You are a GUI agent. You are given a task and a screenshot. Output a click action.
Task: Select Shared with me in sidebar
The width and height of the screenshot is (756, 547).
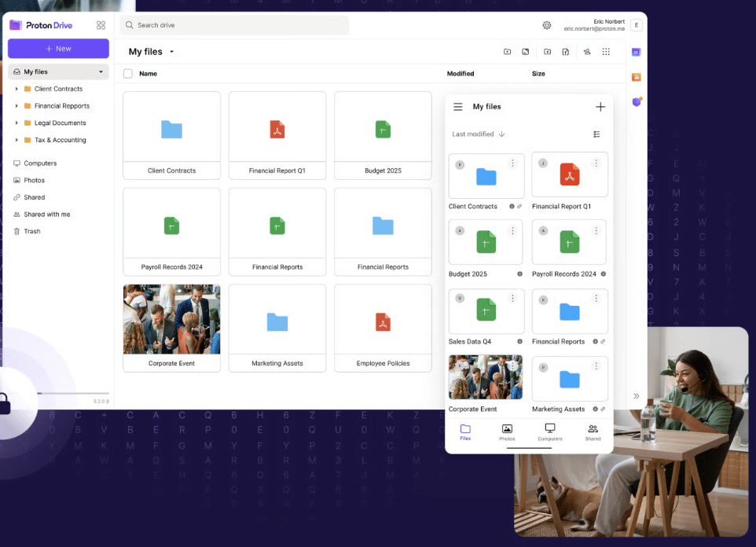46,215
